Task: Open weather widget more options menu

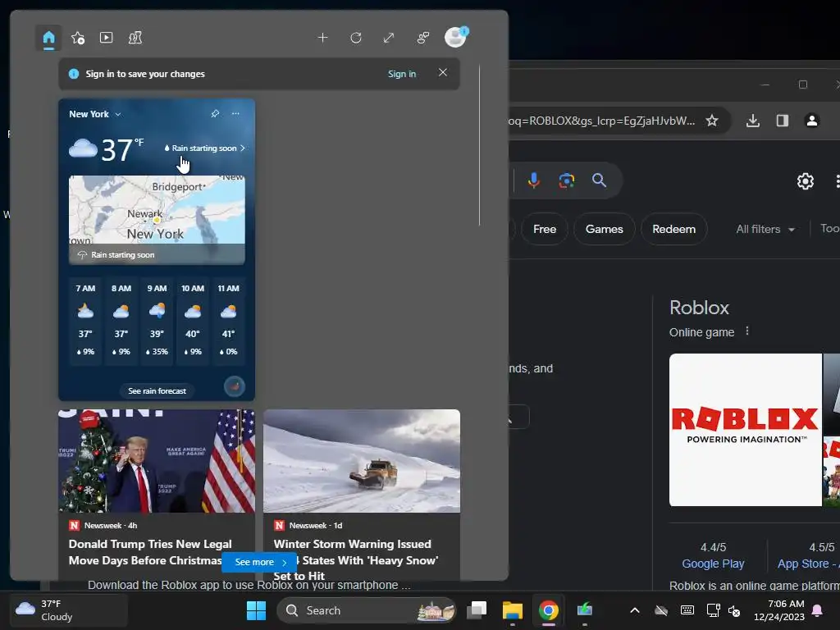Action: point(235,113)
